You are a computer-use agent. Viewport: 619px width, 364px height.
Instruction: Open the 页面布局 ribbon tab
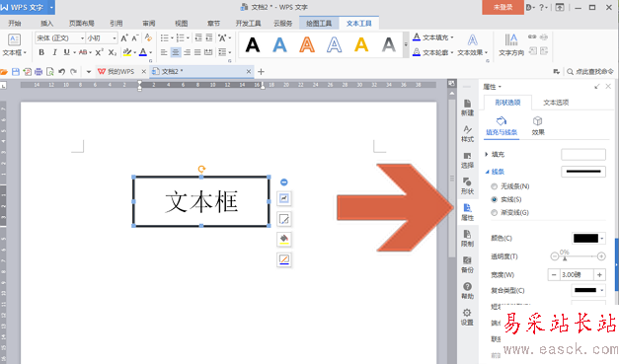click(x=82, y=24)
